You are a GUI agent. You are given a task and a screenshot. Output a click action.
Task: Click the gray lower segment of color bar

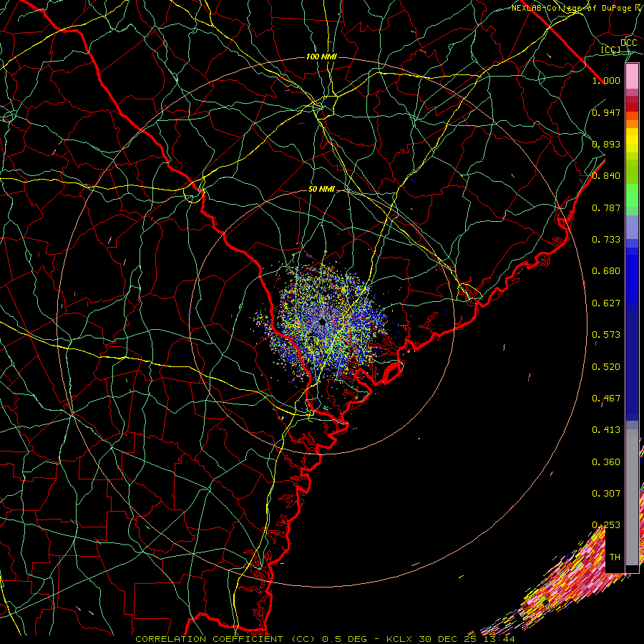(632, 497)
